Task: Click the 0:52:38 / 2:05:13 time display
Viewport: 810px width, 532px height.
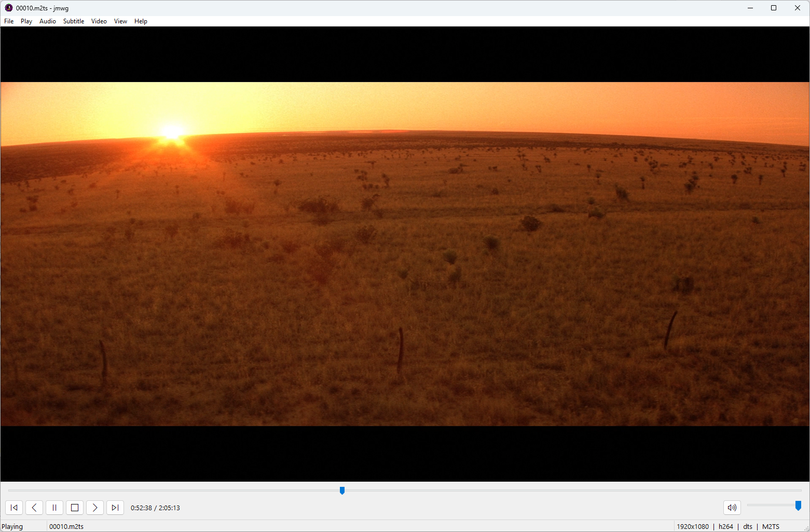Action: click(x=155, y=508)
